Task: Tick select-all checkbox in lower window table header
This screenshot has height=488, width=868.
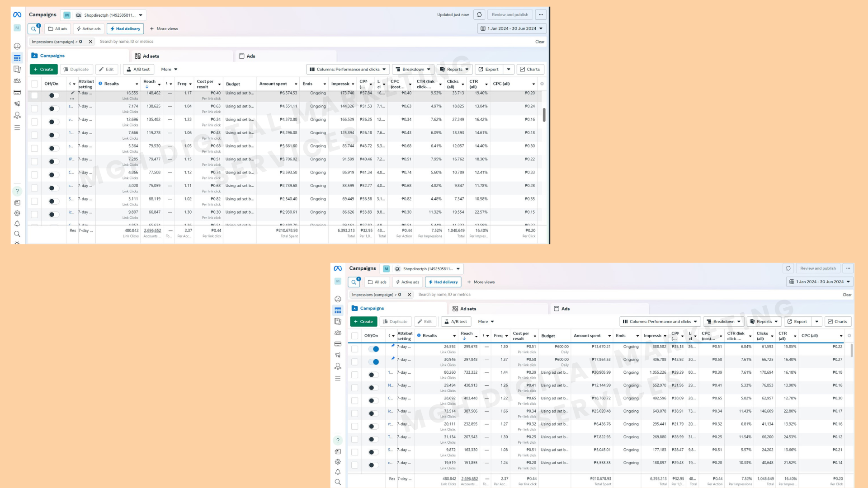Action: (354, 336)
